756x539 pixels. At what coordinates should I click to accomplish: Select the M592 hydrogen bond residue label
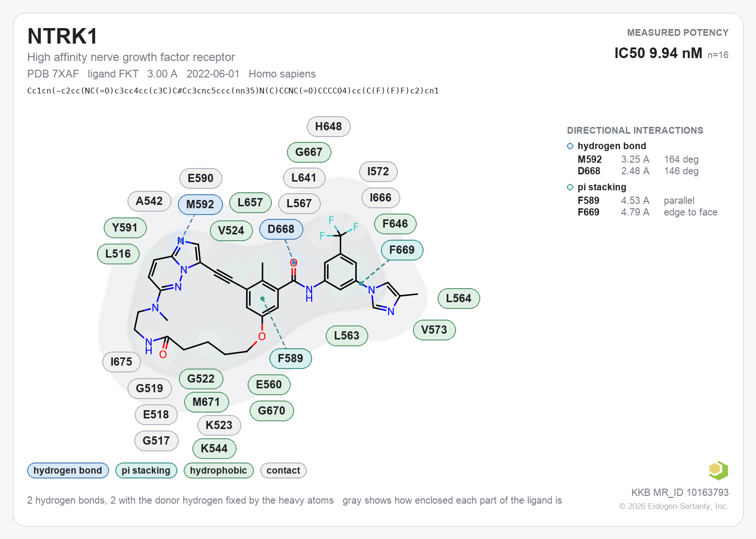pyautogui.click(x=200, y=204)
